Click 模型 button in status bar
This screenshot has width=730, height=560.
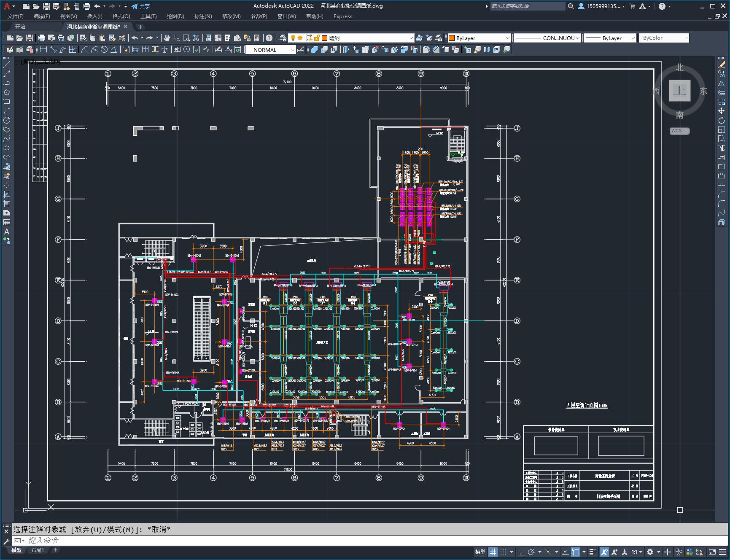pyautogui.click(x=480, y=552)
